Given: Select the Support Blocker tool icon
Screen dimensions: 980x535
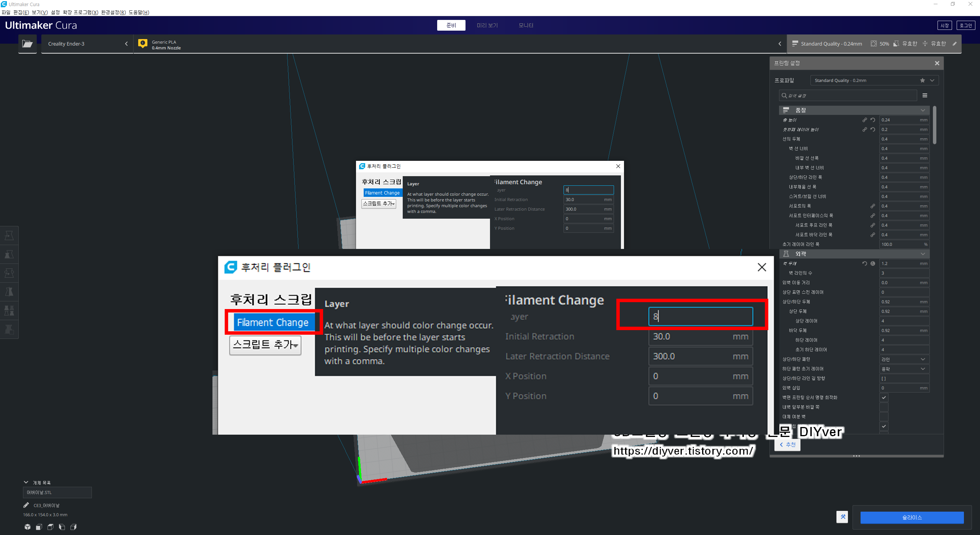Looking at the screenshot, I should click(9, 329).
